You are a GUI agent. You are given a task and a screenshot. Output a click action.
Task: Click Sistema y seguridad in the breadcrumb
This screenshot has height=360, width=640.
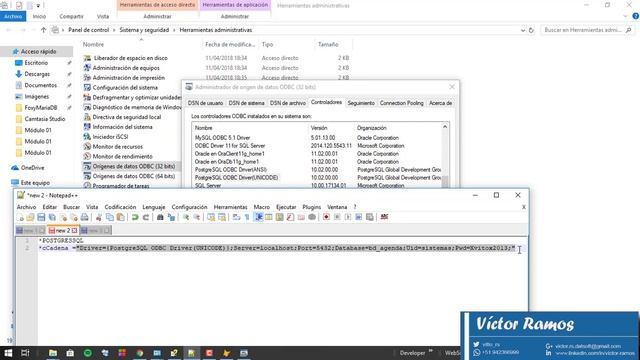coord(144,30)
